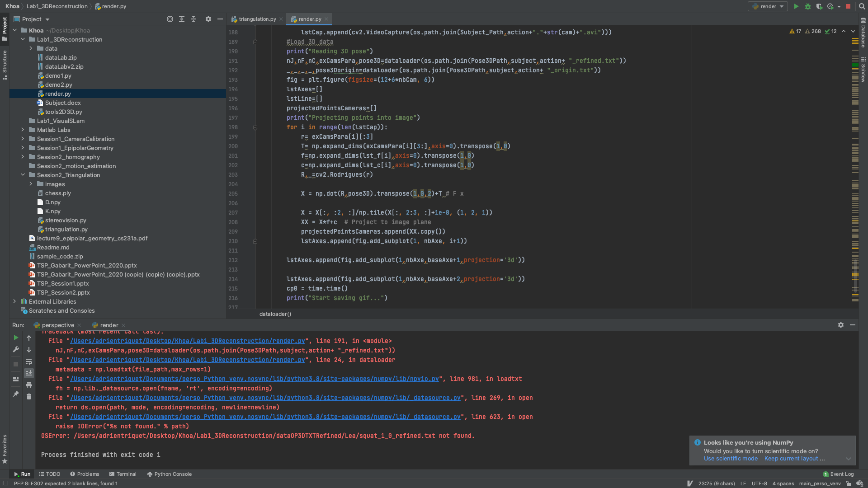The height and width of the screenshot is (488, 868).
Task: Click the editor error stripe scrollbar
Action: click(x=855, y=167)
